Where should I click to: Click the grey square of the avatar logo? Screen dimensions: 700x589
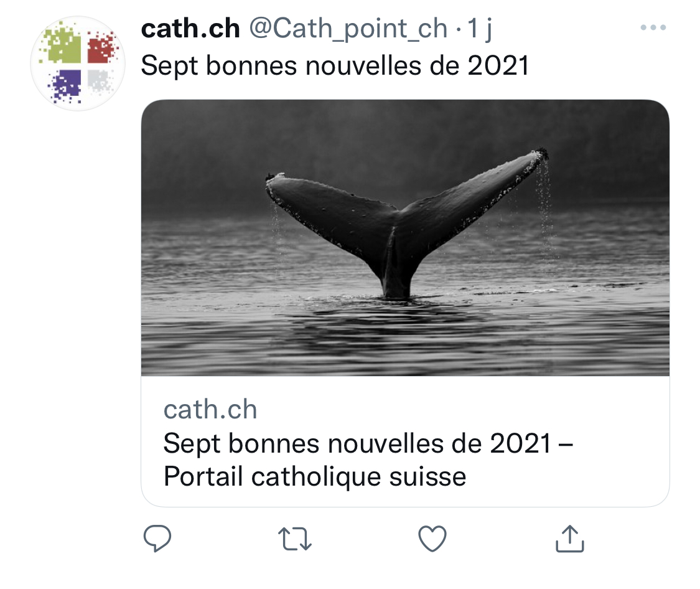point(99,80)
